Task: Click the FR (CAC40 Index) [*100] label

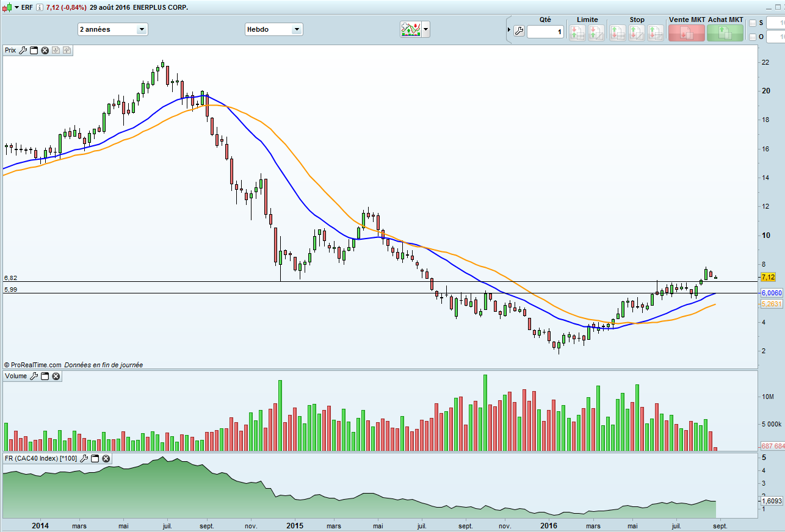Action: (x=40, y=458)
